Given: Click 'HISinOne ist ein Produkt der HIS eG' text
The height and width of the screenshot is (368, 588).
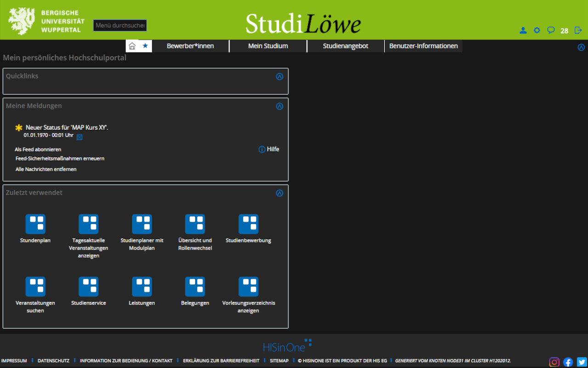Looking at the screenshot, I should (x=342, y=361).
